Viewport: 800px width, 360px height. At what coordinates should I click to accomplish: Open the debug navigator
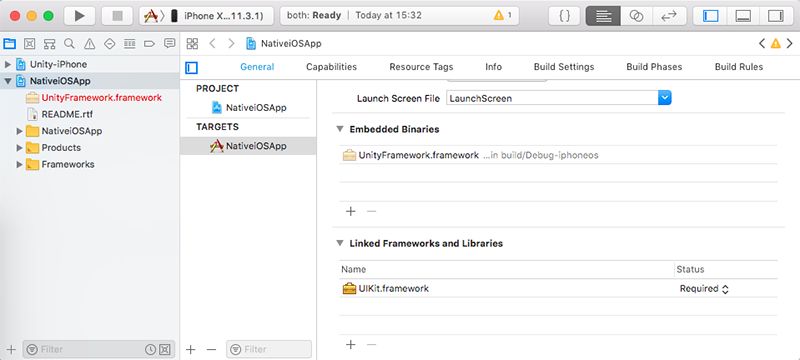click(x=130, y=43)
